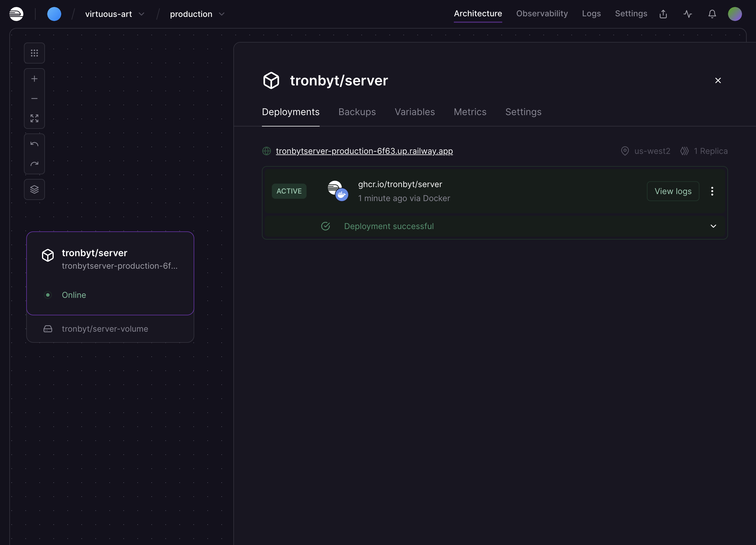Open the ghcr.io/tronbyt/server deployment
Image resolution: width=756 pixels, height=545 pixels.
pos(400,184)
